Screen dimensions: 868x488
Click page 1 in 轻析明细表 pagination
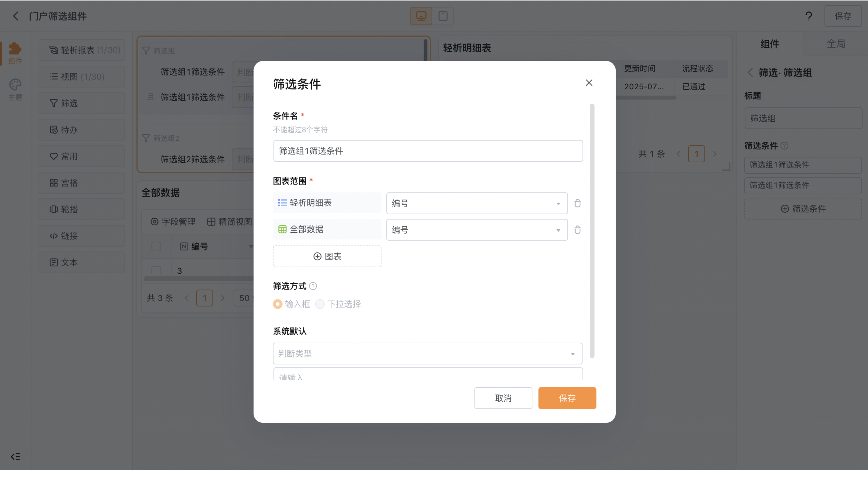(x=696, y=154)
